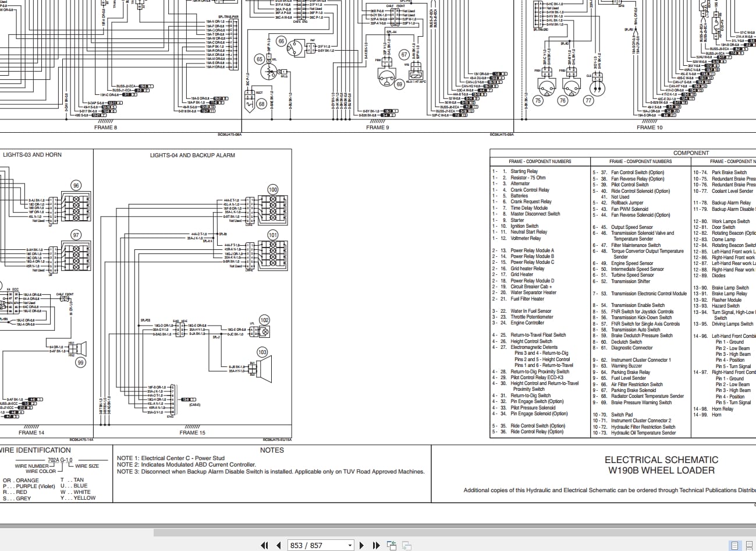This screenshot has width=756, height=551.
Task: Click 'Park Brake Switch' entry
Action: [729, 172]
